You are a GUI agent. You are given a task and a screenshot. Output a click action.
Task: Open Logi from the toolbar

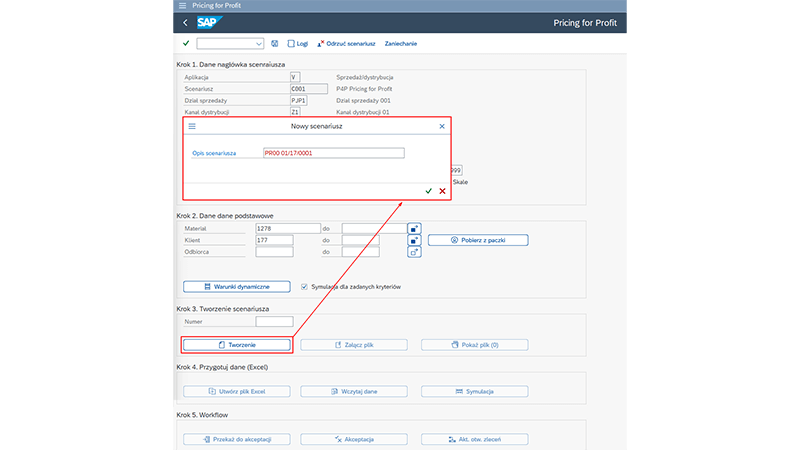298,44
